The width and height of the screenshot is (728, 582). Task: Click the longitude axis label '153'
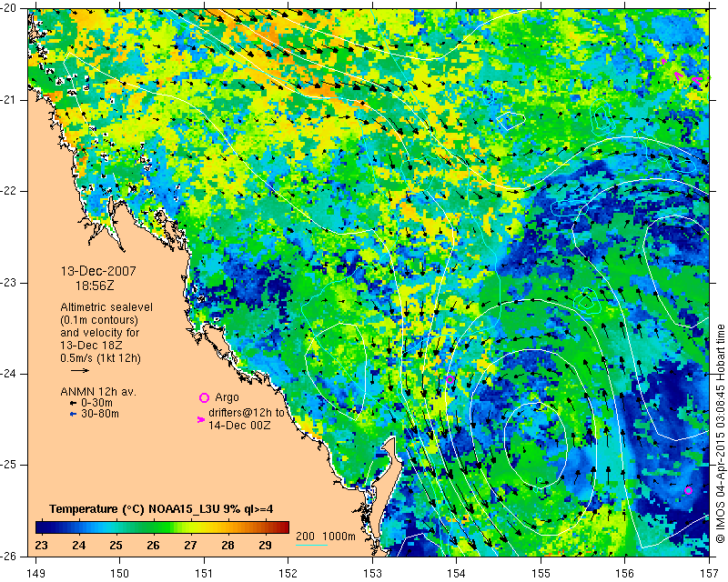(x=372, y=574)
